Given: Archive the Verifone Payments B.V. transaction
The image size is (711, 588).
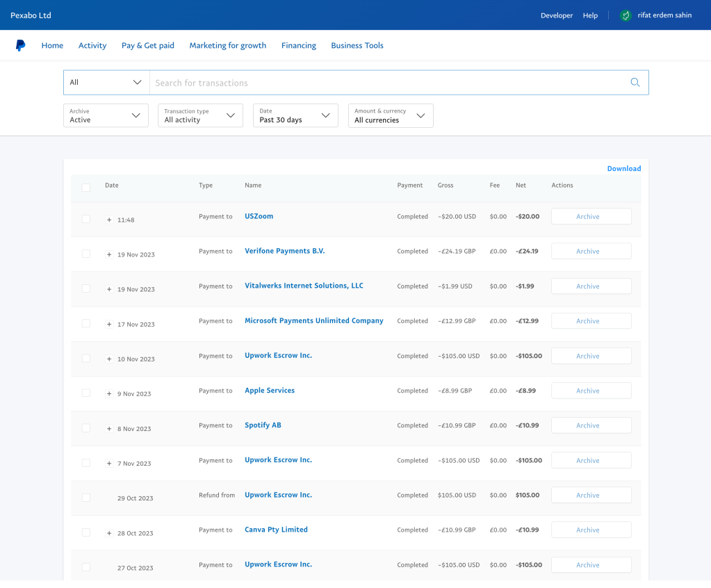Looking at the screenshot, I should (x=591, y=251).
